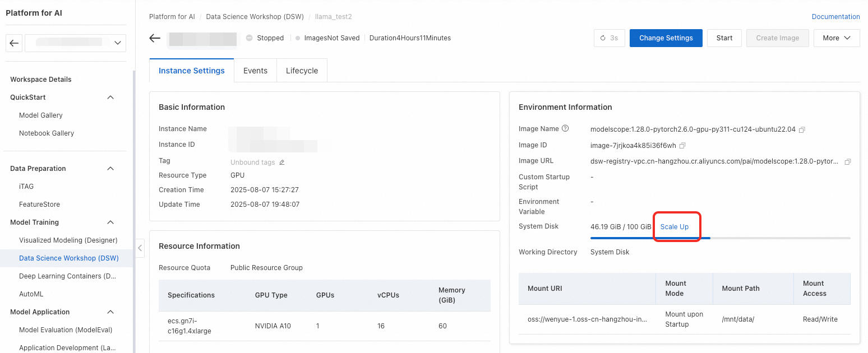Collapse the Data Preparation section
Viewport: 868px width, 353px height.
[x=110, y=169]
